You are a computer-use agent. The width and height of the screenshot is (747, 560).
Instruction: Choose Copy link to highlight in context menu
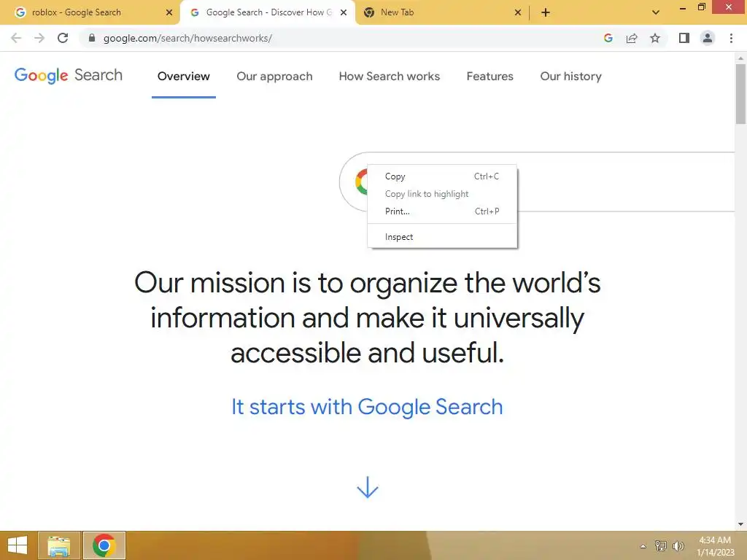442,194
